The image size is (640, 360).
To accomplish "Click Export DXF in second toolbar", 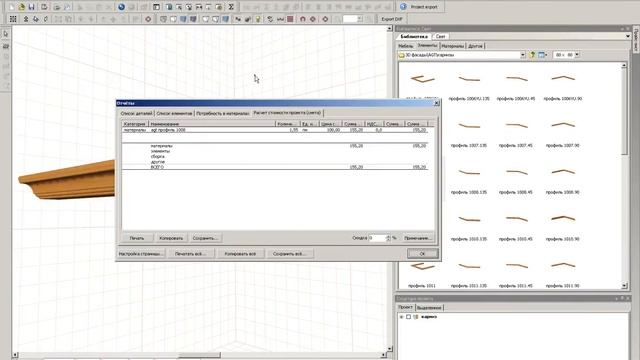I will (x=391, y=19).
